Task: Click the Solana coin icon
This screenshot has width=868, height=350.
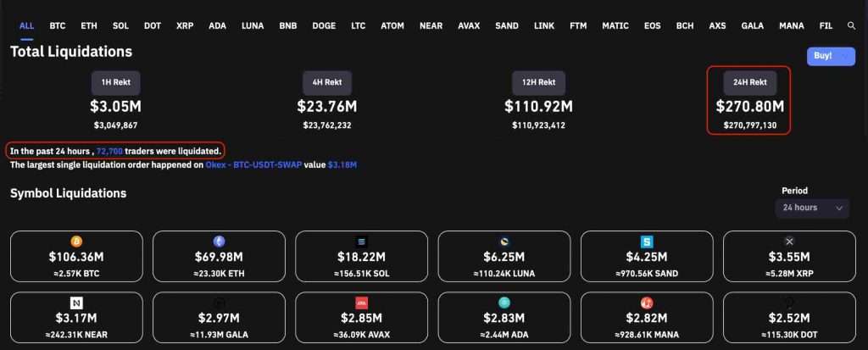Action: click(361, 242)
